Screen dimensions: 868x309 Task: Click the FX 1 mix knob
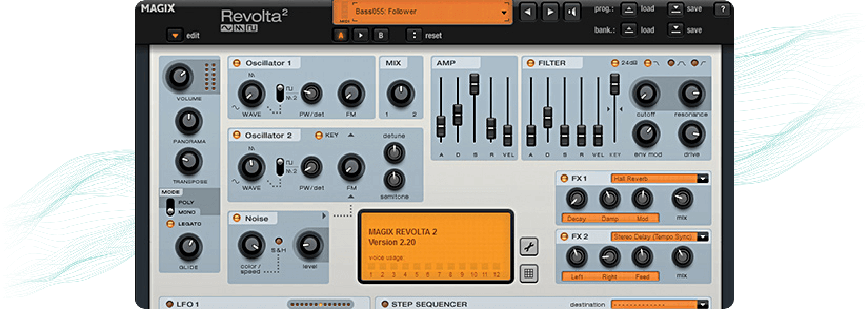click(x=682, y=199)
